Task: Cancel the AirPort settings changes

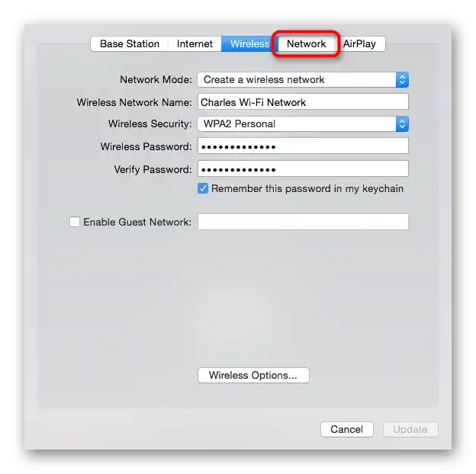Action: pos(346,430)
